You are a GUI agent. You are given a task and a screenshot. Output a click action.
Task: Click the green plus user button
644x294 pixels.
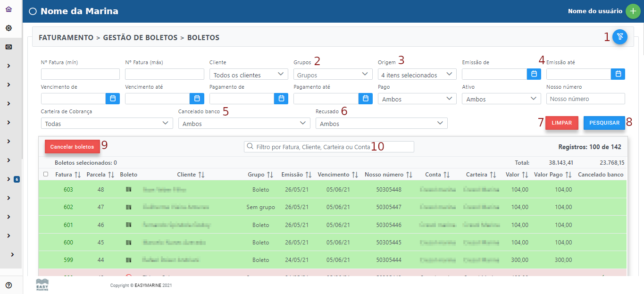pyautogui.click(x=633, y=11)
